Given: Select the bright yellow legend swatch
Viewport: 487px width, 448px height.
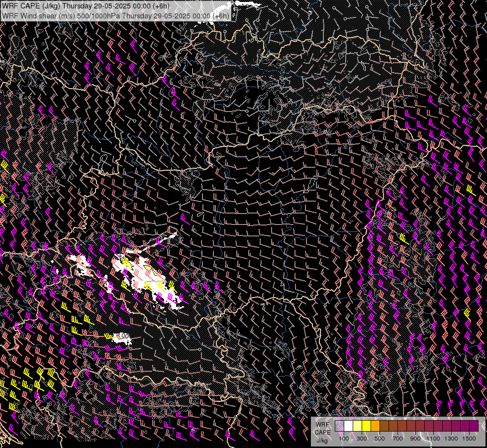Looking at the screenshot, I should click(x=367, y=426).
